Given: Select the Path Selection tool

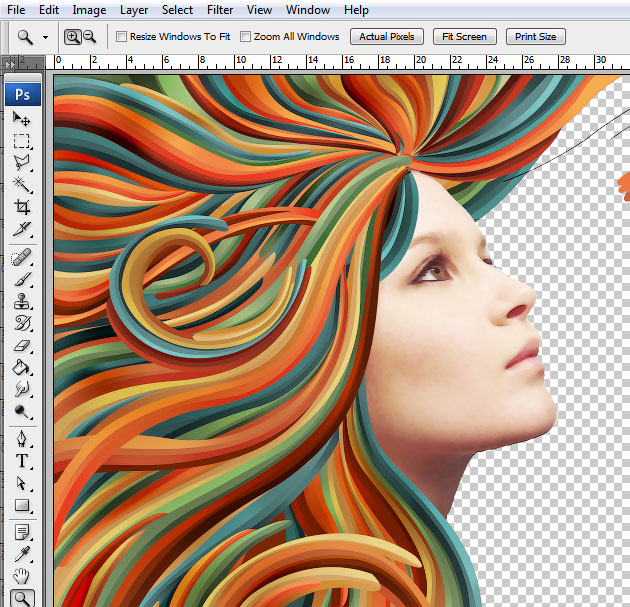Looking at the screenshot, I should [22, 483].
